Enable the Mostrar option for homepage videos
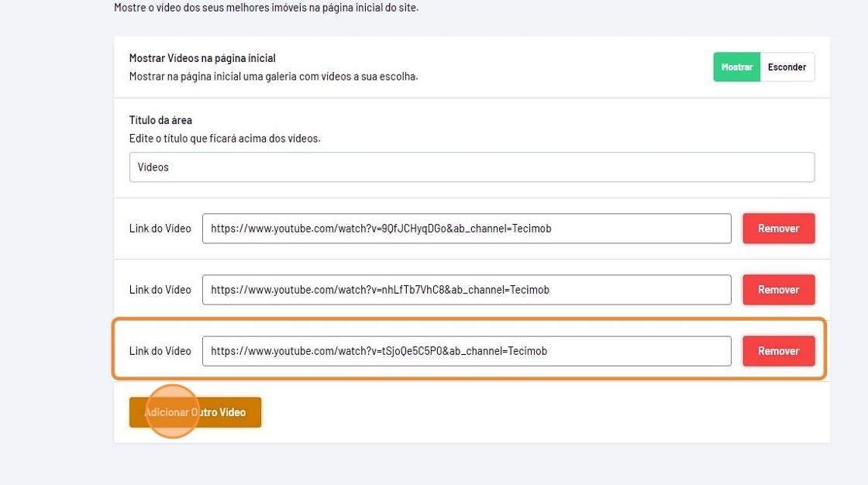Screen dimensions: 868x485 [x=736, y=67]
